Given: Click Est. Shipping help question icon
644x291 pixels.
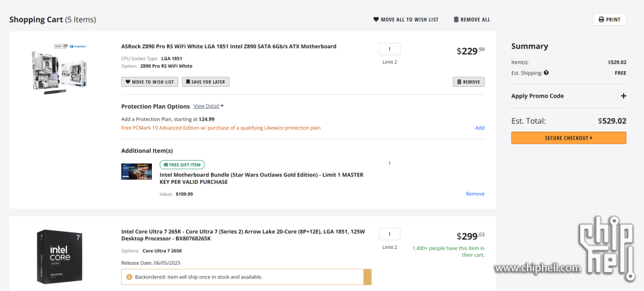Looking at the screenshot, I should [546, 72].
